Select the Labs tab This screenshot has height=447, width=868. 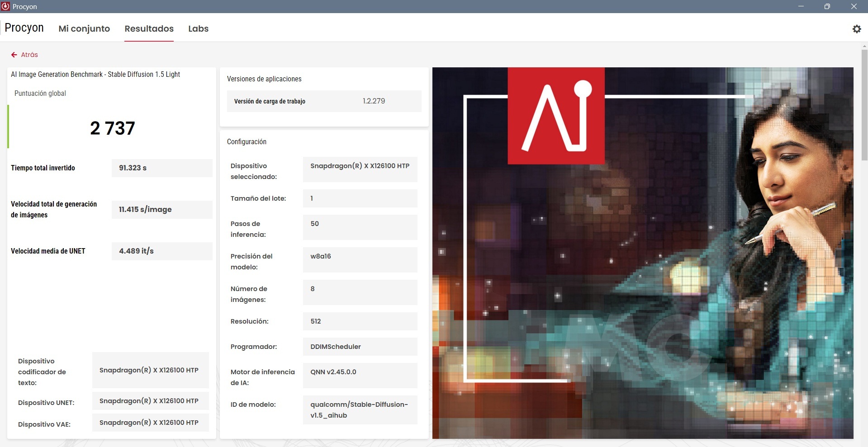(x=198, y=28)
